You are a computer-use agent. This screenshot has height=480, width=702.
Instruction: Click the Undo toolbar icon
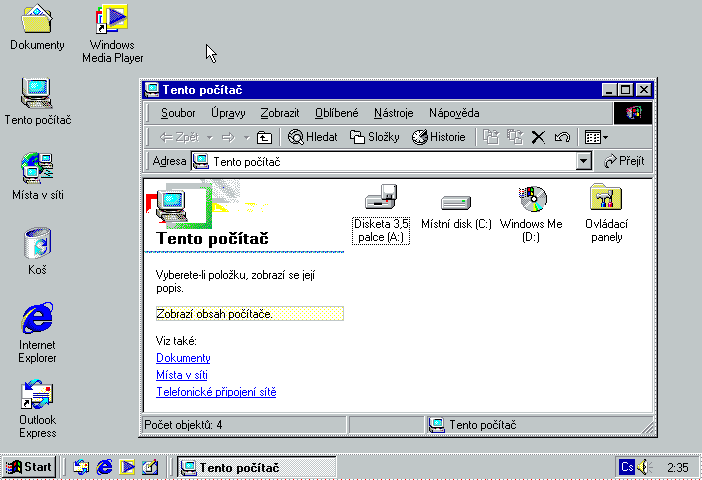point(562,137)
